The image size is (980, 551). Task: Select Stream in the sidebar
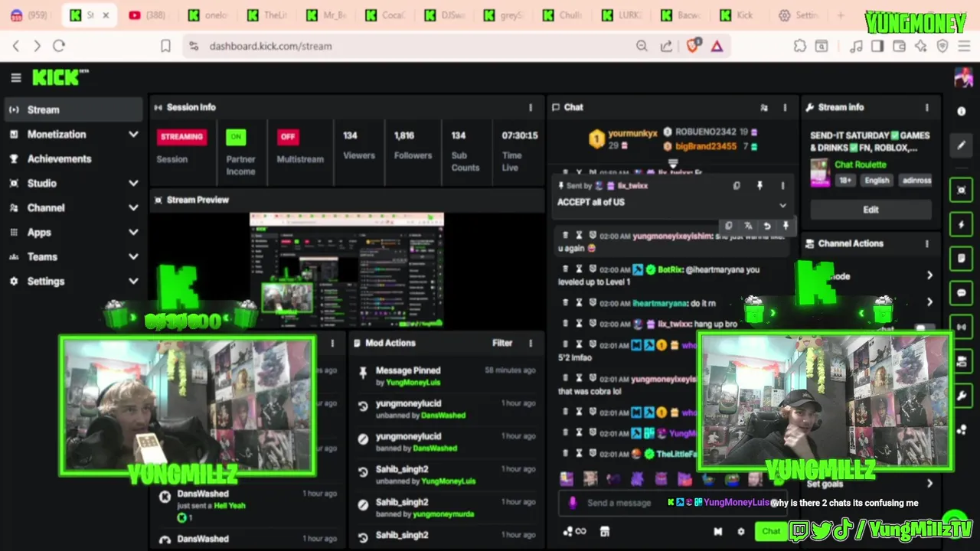(x=73, y=109)
